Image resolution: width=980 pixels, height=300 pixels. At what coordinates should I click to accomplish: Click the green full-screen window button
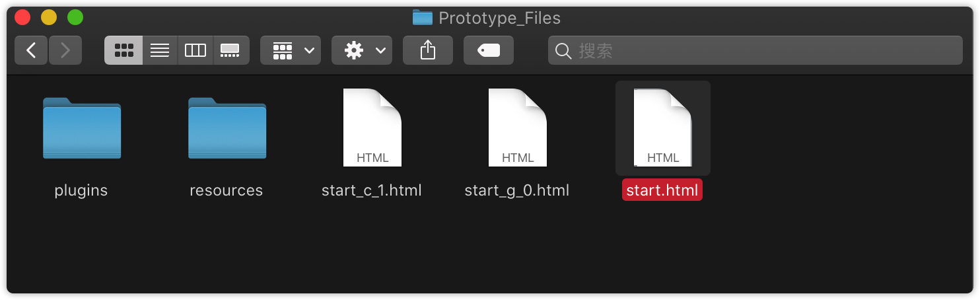click(x=75, y=17)
